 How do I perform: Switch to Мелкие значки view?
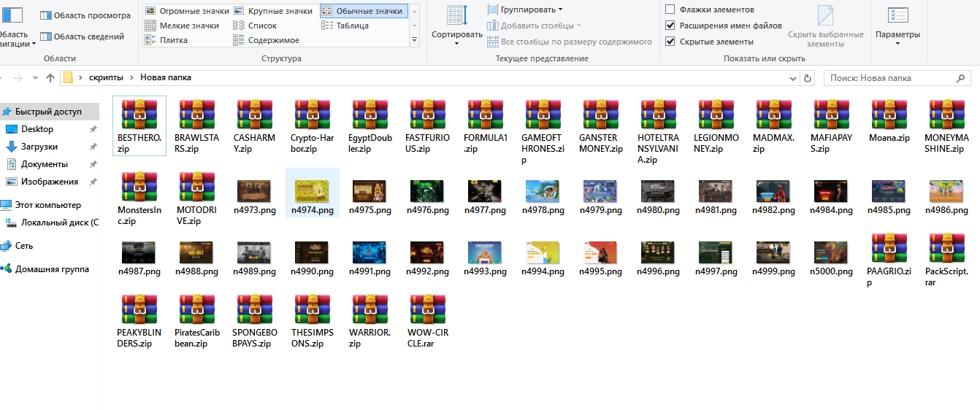click(x=183, y=26)
